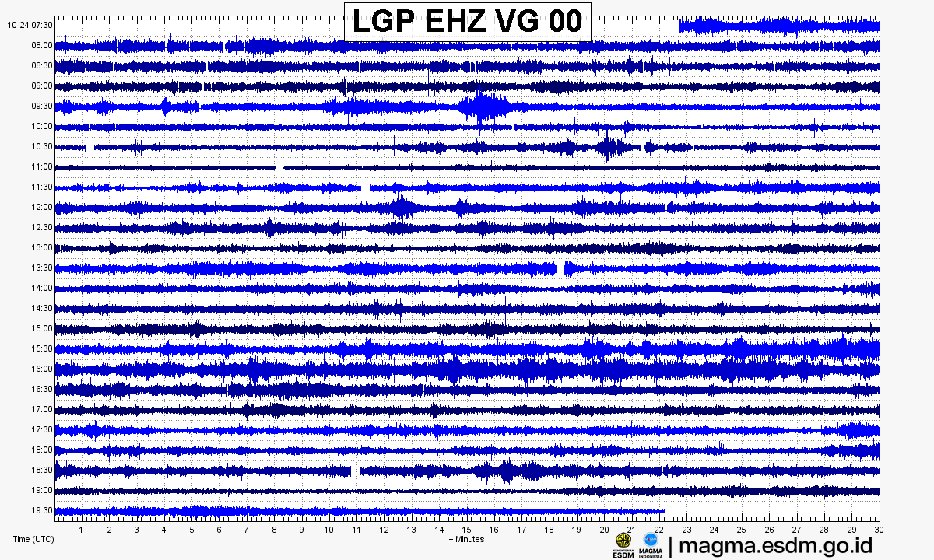Screen dimensions: 934x560
Task: Click the 15:00 row label
Action: [42, 328]
